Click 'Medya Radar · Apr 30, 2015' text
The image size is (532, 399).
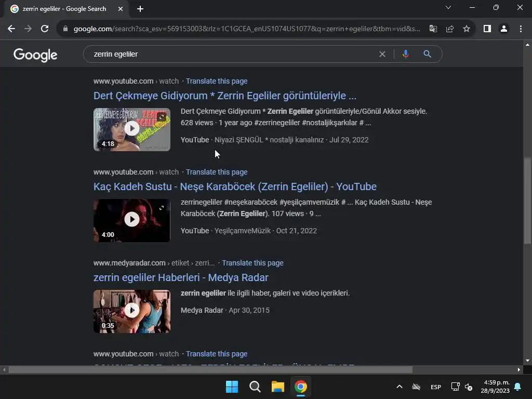pos(225,311)
